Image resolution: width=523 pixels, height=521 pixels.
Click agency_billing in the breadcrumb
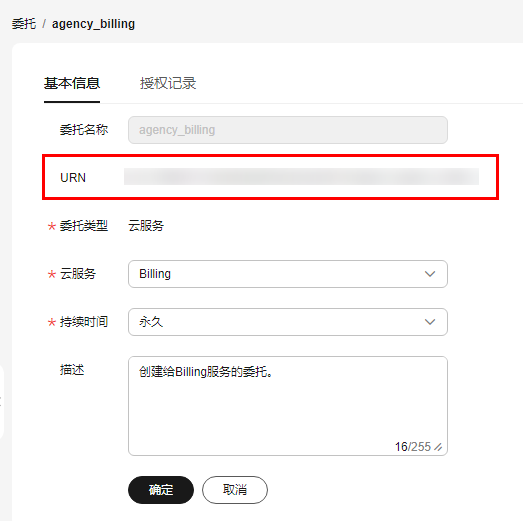93,24
